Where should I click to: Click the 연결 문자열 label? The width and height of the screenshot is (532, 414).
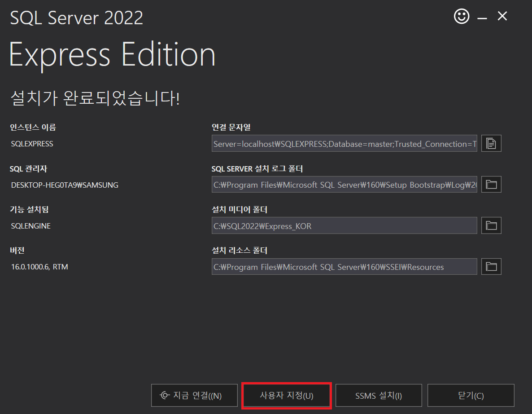click(231, 128)
